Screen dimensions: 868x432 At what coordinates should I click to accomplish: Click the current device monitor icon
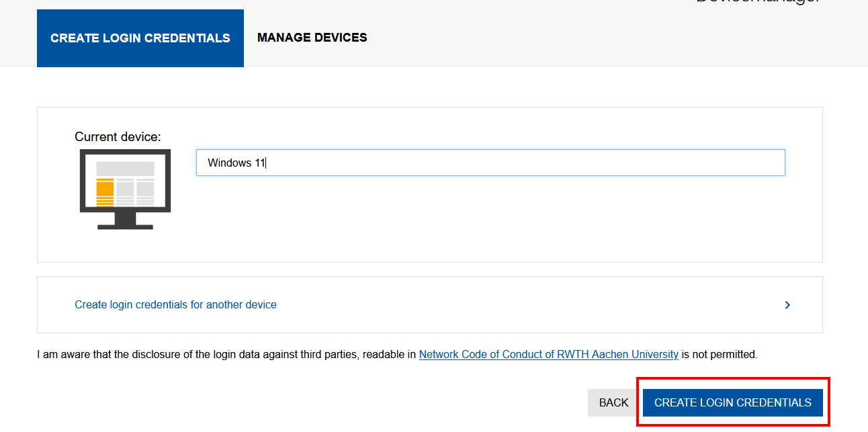tap(124, 188)
